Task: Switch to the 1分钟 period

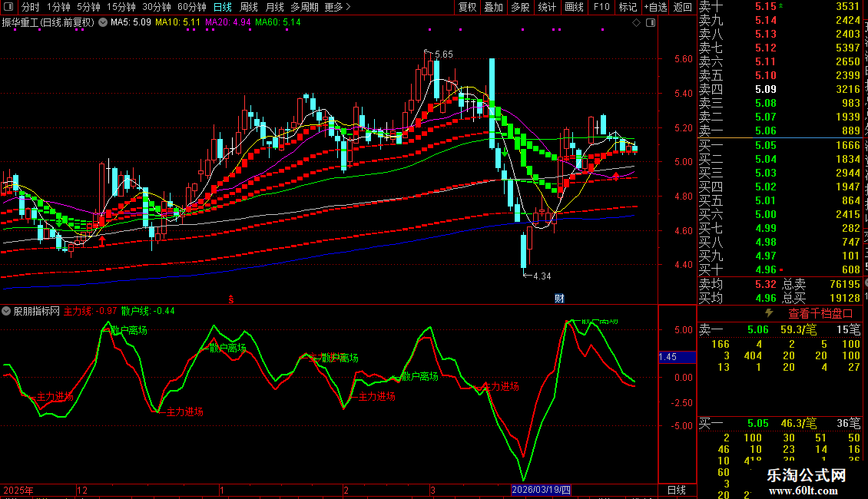Action: [x=58, y=7]
